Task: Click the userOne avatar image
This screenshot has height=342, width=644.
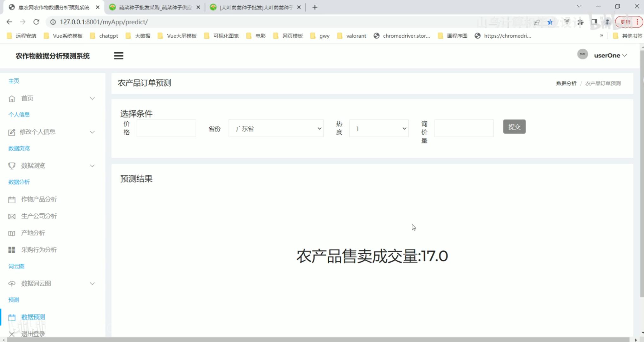Action: click(x=582, y=54)
